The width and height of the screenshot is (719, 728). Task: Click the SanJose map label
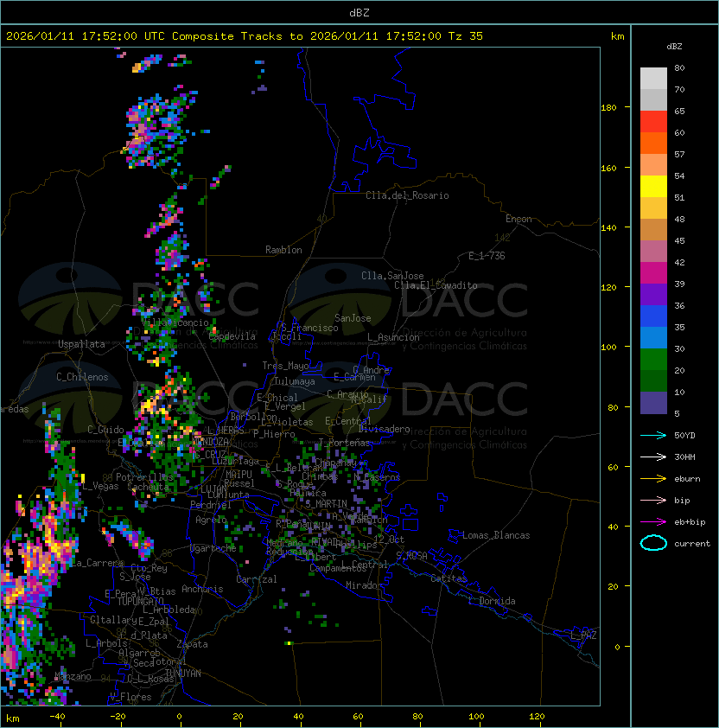pyautogui.click(x=353, y=318)
